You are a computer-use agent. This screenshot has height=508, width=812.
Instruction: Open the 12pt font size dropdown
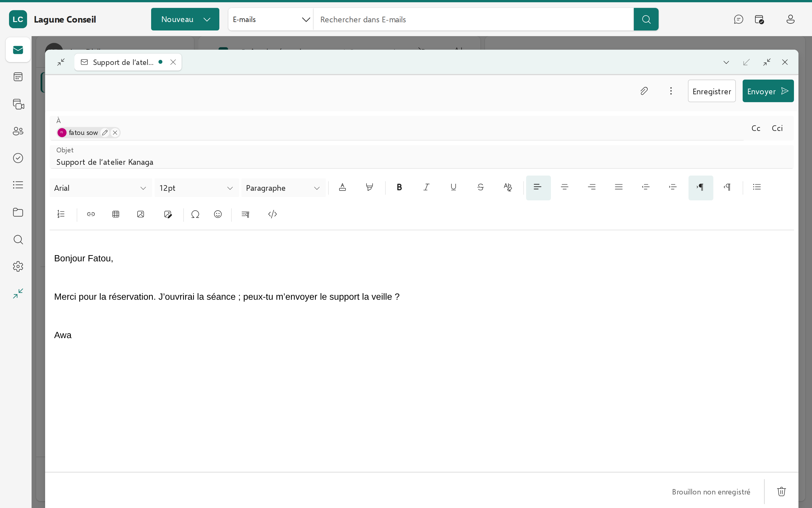coord(196,188)
